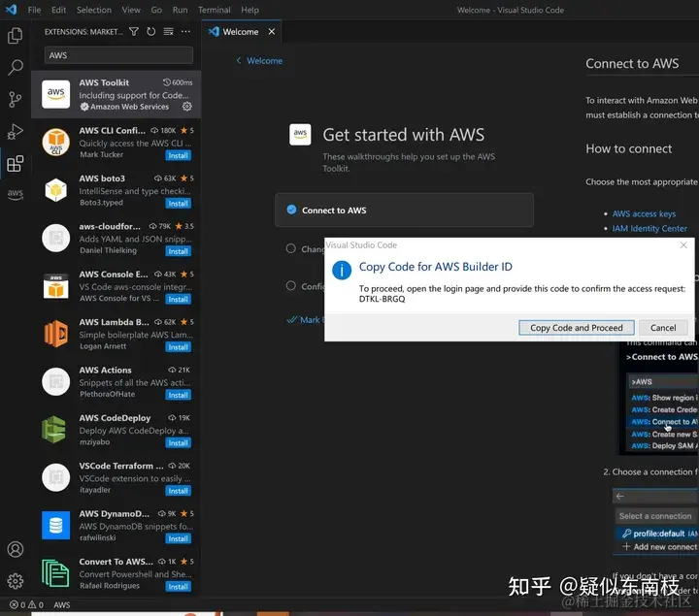699x616 pixels.
Task: Open the Run and Debug view
Action: pos(16,131)
